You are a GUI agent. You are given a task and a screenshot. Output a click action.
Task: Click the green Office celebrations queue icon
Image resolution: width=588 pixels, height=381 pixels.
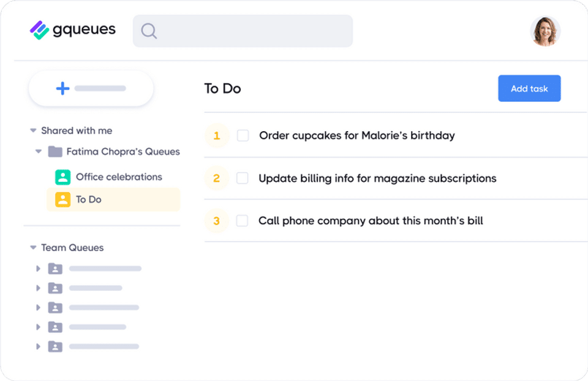62,177
